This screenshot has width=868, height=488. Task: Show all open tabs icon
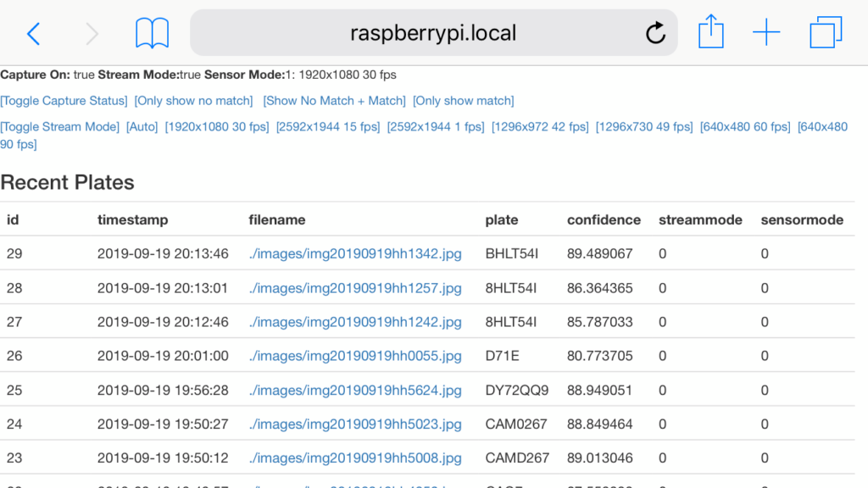pyautogui.click(x=826, y=34)
